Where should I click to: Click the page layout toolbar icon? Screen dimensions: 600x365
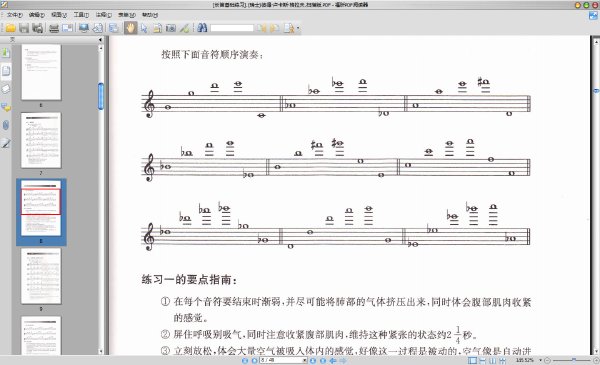(x=113, y=28)
